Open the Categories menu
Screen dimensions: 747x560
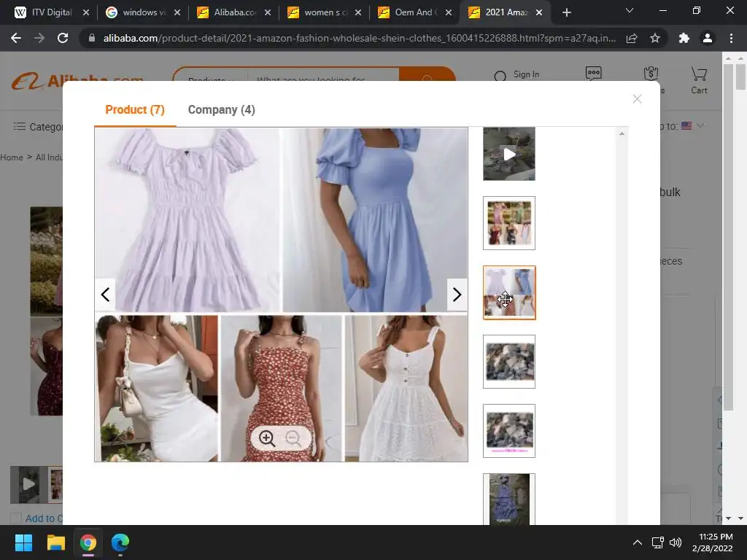38,127
